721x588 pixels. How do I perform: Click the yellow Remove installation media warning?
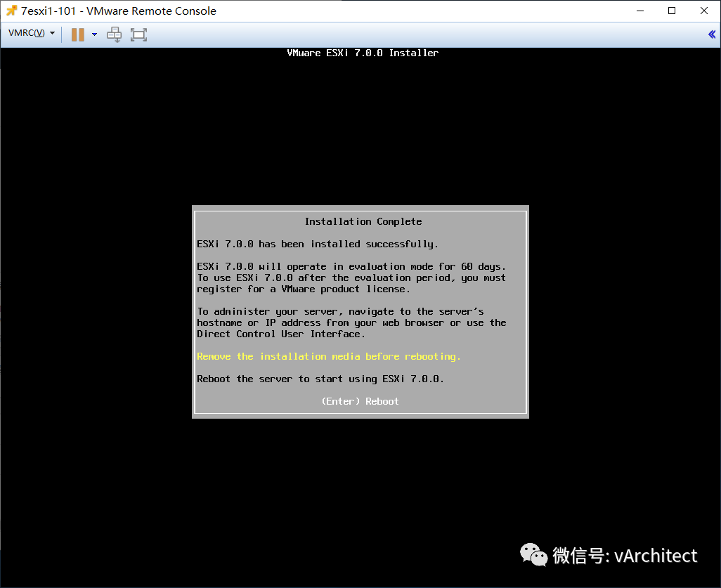click(328, 357)
